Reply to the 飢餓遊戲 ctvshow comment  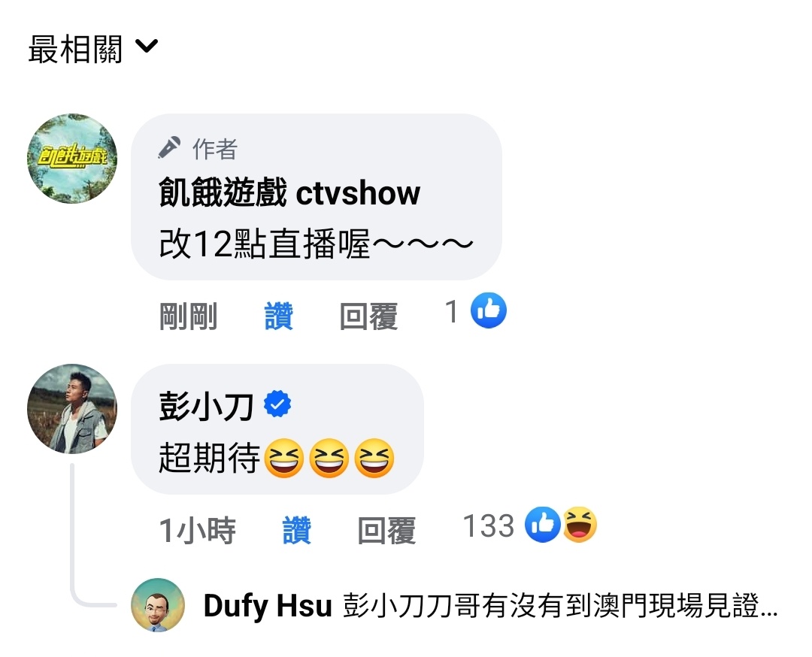pos(368,316)
